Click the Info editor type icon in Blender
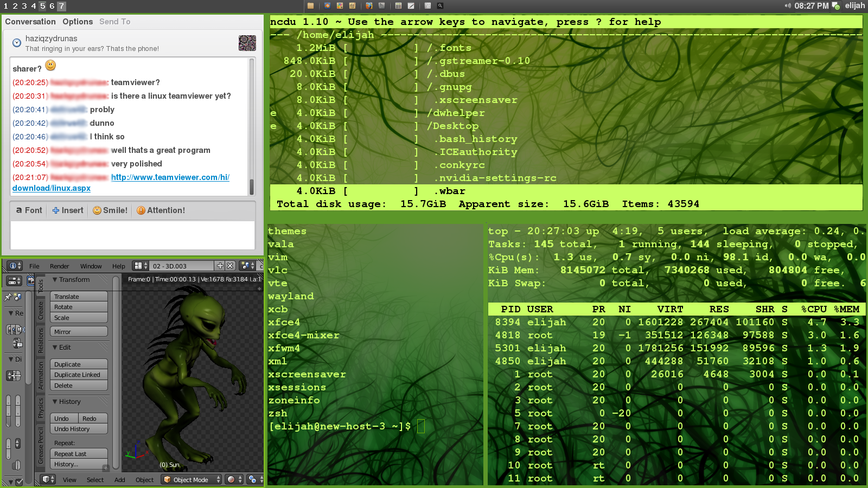The image size is (868, 488). (15, 266)
